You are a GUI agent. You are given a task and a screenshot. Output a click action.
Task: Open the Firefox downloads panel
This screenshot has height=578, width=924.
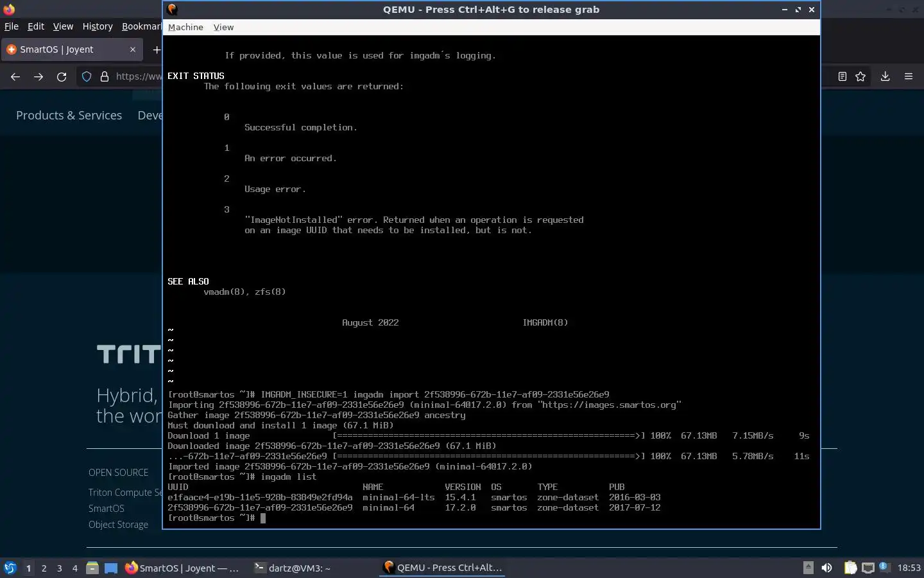click(885, 76)
